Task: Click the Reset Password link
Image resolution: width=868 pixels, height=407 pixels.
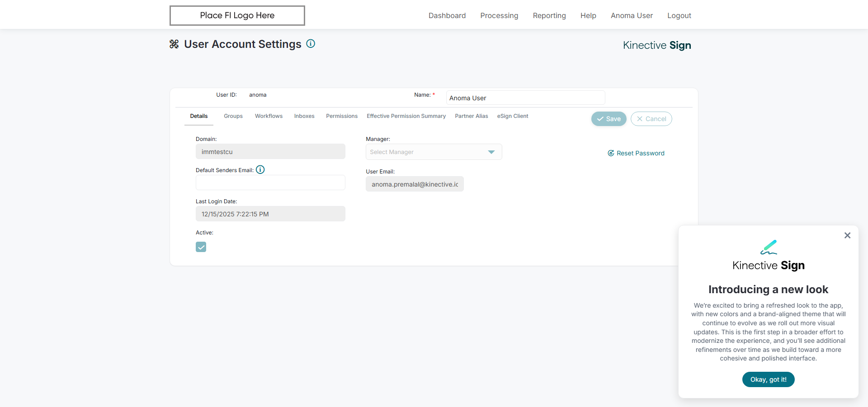Action: point(636,153)
